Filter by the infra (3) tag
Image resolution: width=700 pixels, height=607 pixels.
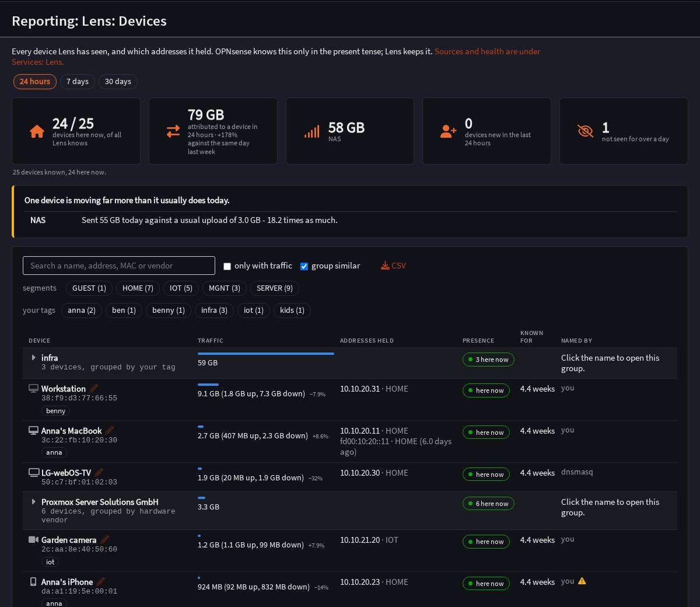(214, 311)
